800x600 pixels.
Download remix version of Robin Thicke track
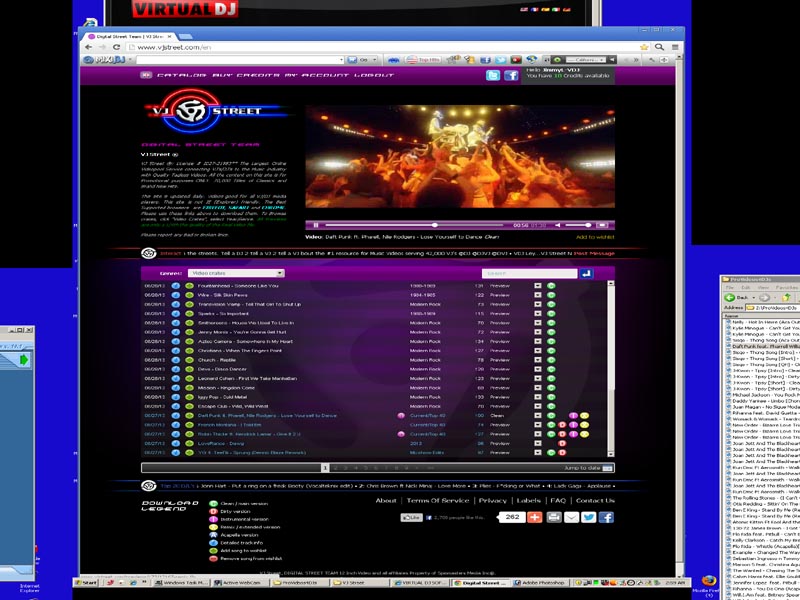(x=584, y=434)
